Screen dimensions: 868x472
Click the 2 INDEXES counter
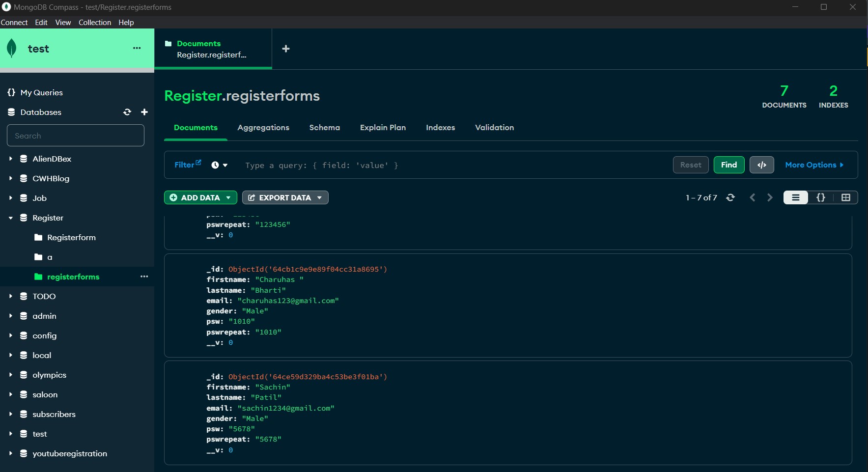[x=833, y=96]
